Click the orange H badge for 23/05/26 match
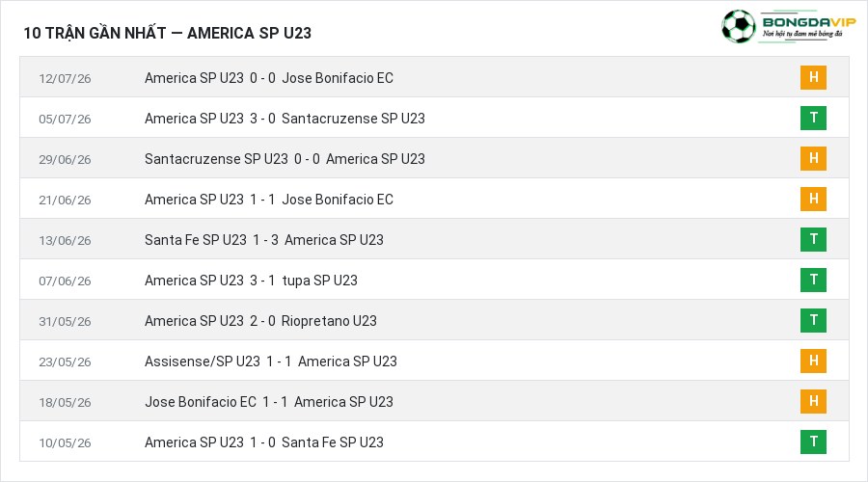Viewport: 868px width, 482px height. [x=813, y=361]
